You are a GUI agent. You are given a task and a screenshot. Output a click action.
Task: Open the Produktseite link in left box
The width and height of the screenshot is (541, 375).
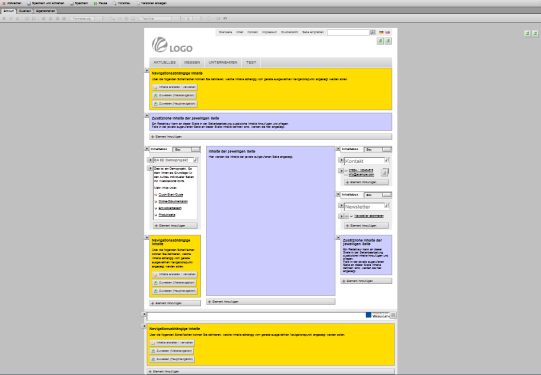point(167,215)
